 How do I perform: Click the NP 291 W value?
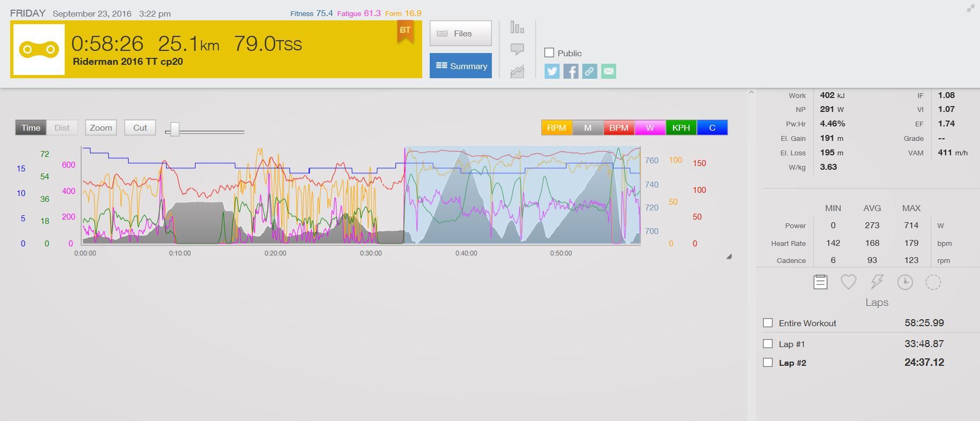(x=832, y=109)
